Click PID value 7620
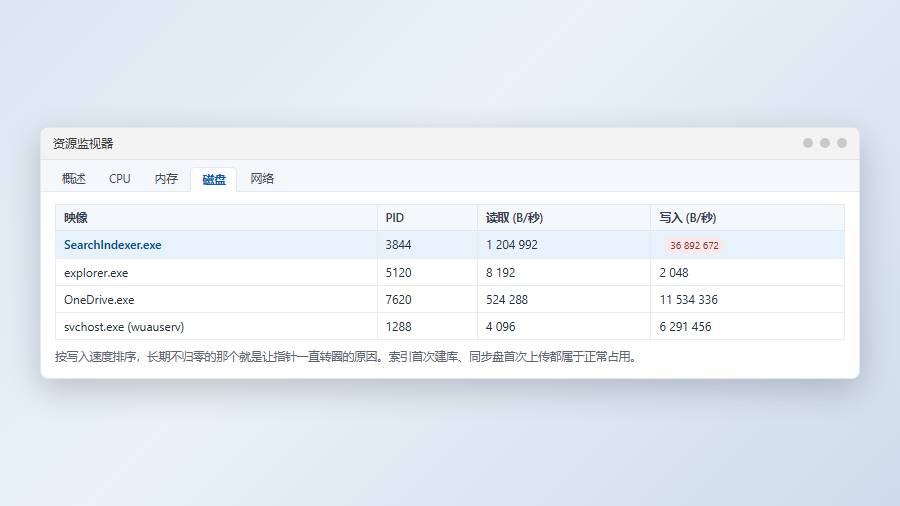 coord(398,300)
